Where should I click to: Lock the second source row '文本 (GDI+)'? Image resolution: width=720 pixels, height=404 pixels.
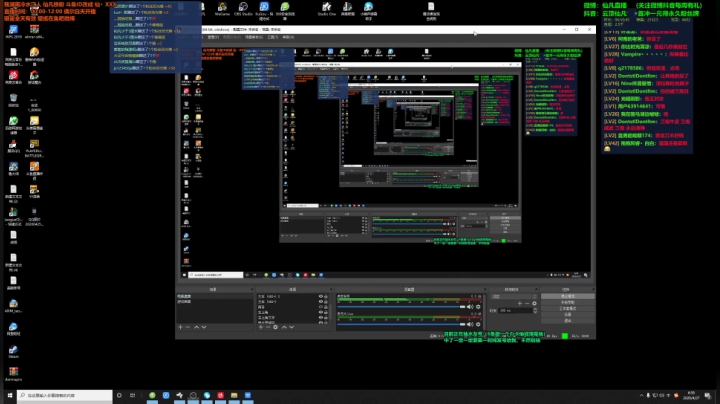(326, 302)
